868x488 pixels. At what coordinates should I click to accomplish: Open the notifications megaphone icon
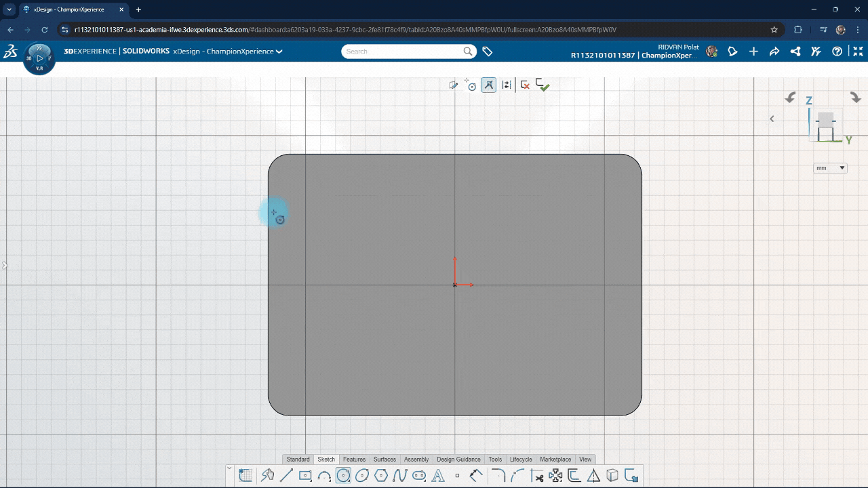pos(732,52)
